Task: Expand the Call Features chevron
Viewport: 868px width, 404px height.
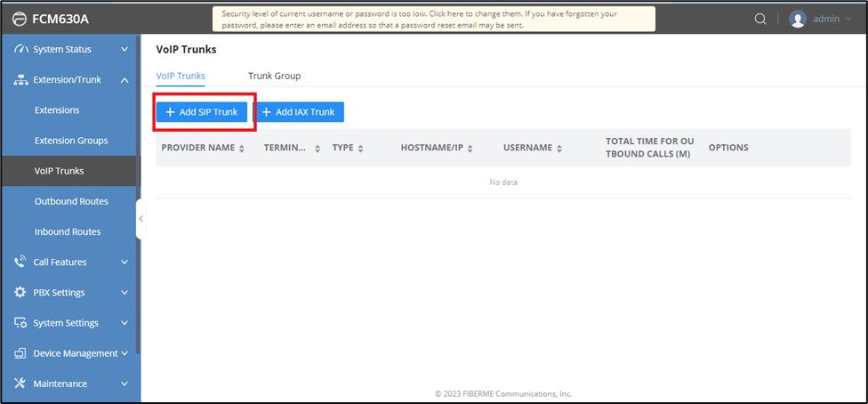Action: tap(125, 263)
